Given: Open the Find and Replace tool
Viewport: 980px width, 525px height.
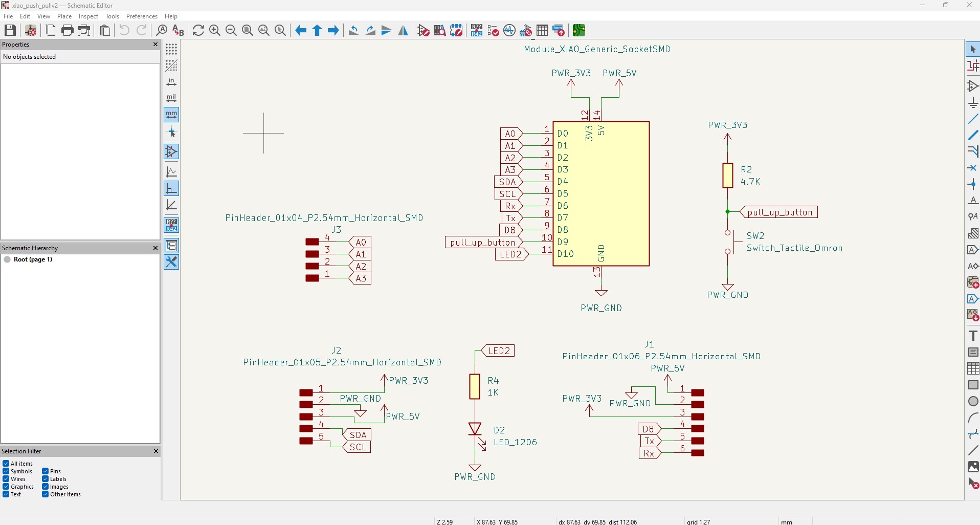Looking at the screenshot, I should click(x=178, y=31).
